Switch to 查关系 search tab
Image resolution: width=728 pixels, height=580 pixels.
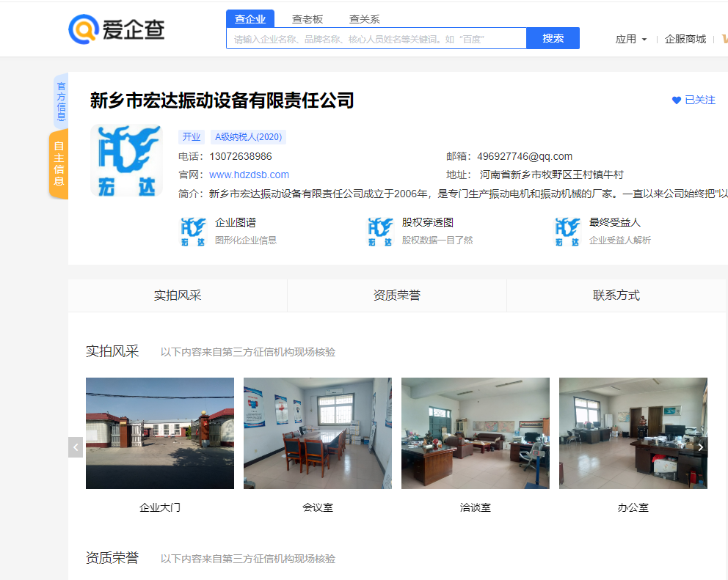[x=364, y=19]
